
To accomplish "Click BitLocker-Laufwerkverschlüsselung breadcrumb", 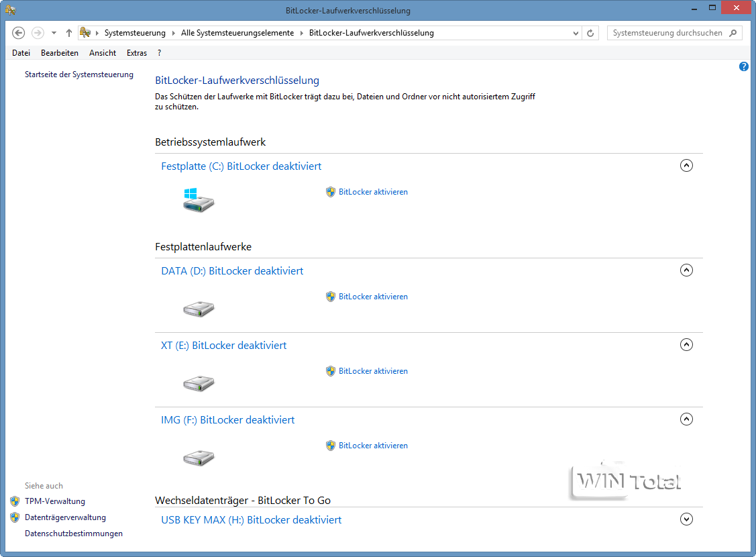I will pyautogui.click(x=371, y=33).
